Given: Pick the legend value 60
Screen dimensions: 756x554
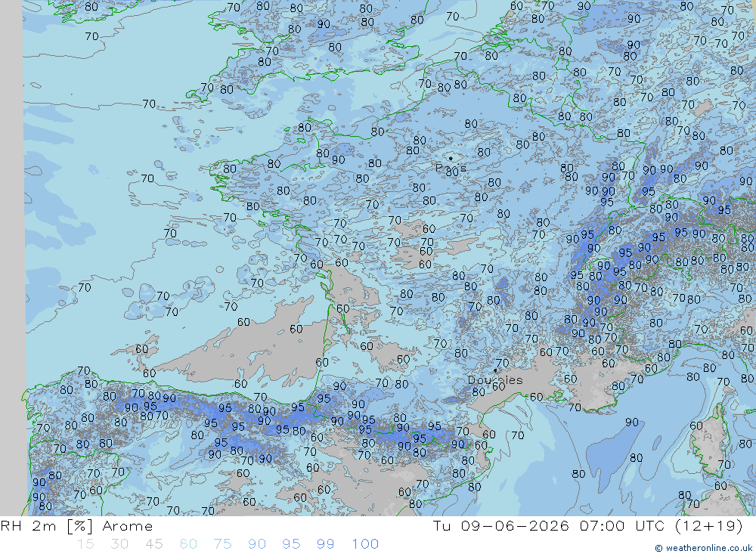Looking at the screenshot, I should click(188, 544).
